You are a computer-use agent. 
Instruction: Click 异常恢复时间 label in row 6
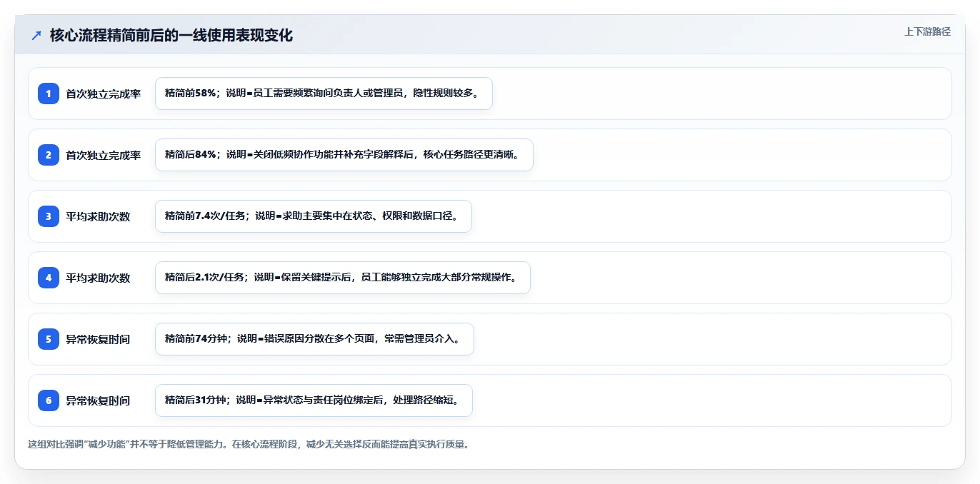98,400
